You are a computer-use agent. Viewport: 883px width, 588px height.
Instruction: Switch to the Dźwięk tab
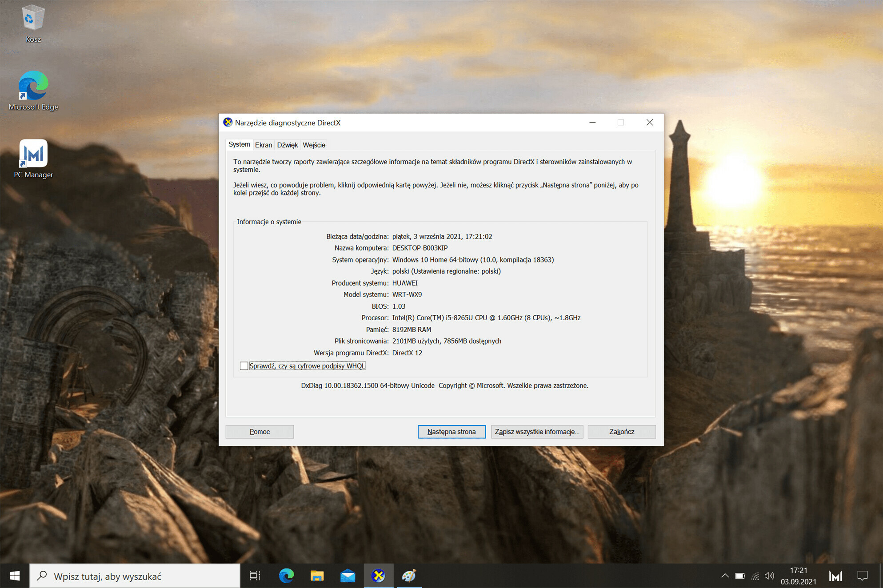click(287, 145)
